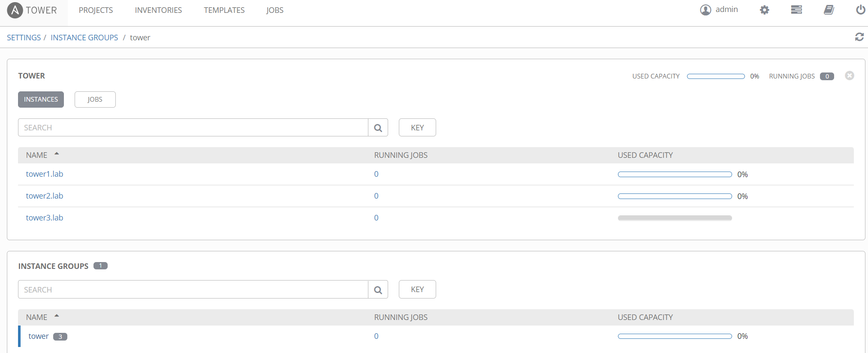Click the TOWER panel title
Screen dimensions: 868x353
click(31, 76)
